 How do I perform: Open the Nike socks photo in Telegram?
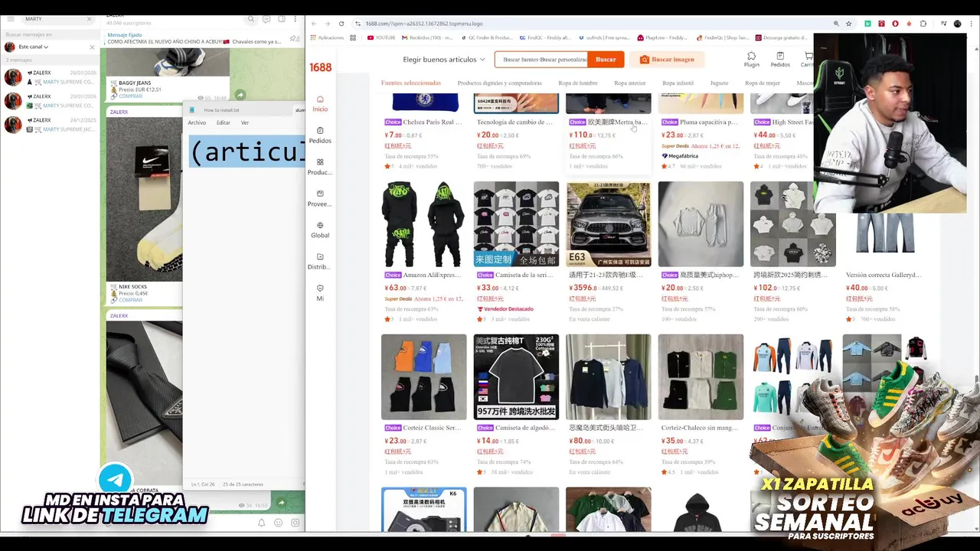pos(145,199)
